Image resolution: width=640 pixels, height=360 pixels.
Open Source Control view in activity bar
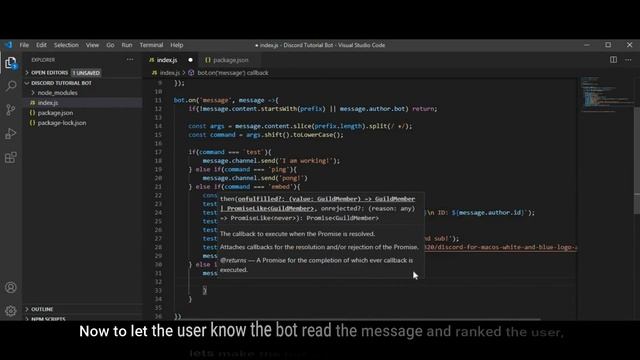11,110
